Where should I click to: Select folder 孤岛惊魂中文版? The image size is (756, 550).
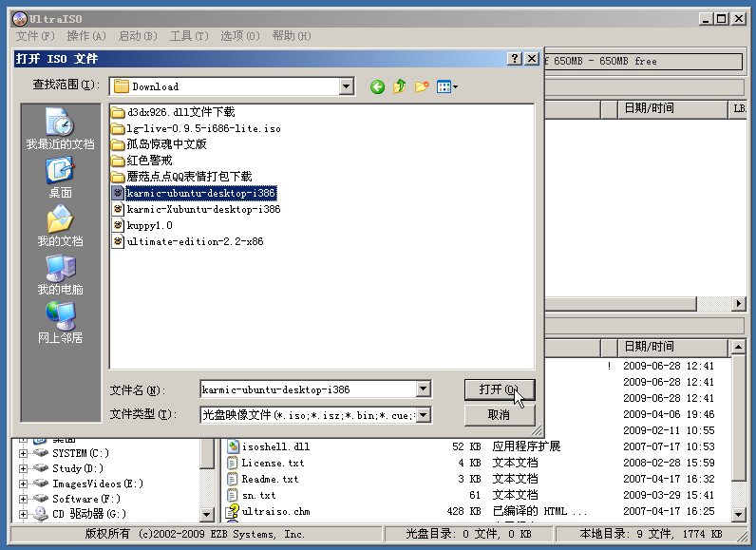(x=160, y=144)
